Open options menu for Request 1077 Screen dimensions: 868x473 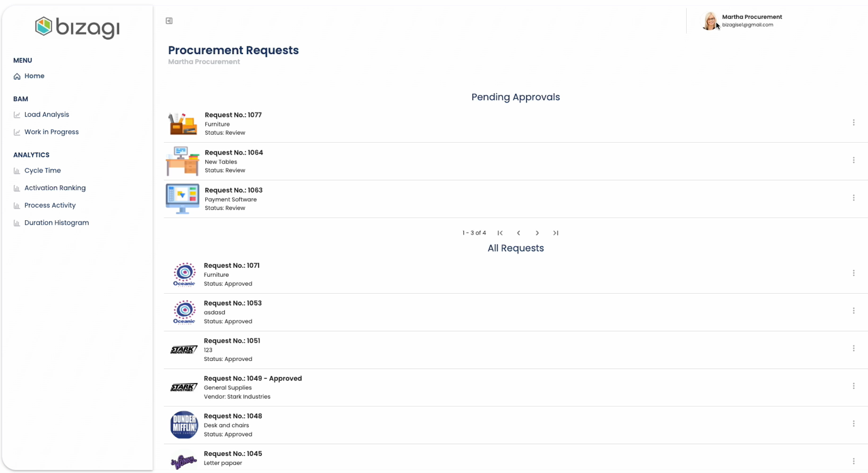(854, 123)
